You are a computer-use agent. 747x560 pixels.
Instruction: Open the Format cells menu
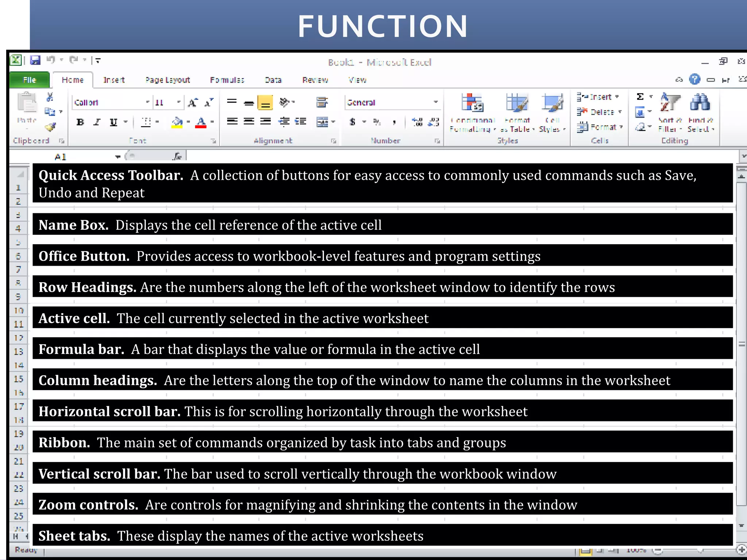600,127
